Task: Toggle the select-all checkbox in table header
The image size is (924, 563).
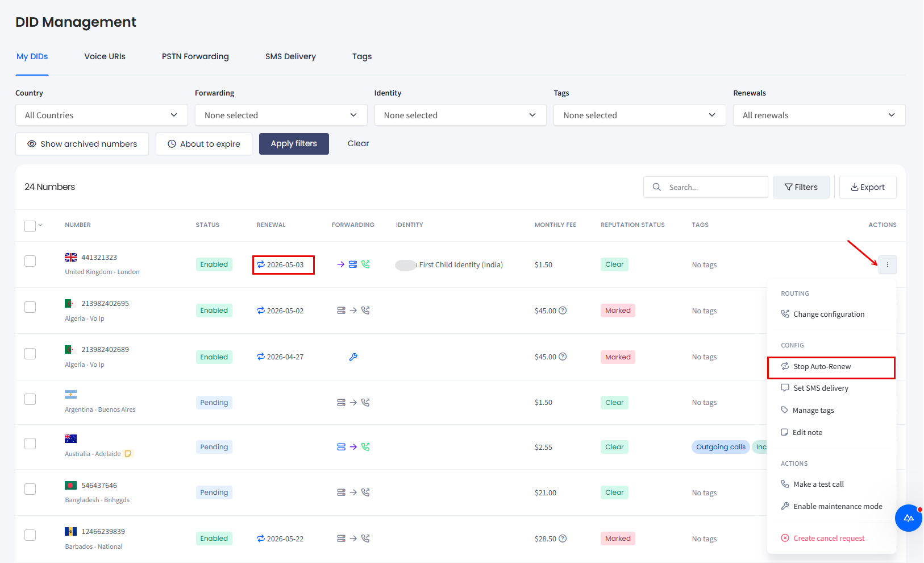Action: point(30,226)
